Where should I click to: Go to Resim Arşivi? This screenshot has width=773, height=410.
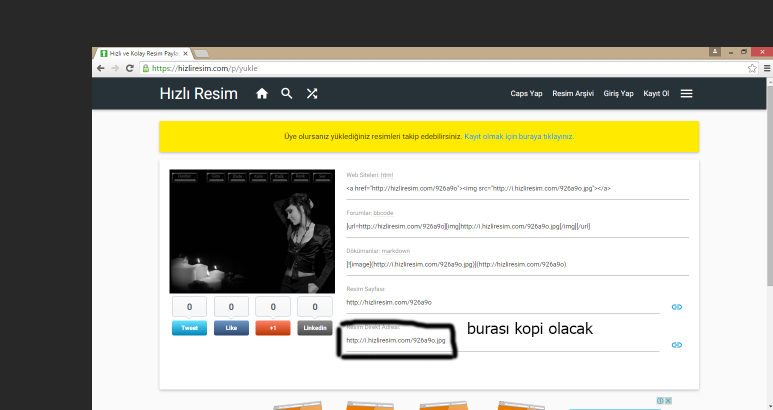pyautogui.click(x=573, y=94)
